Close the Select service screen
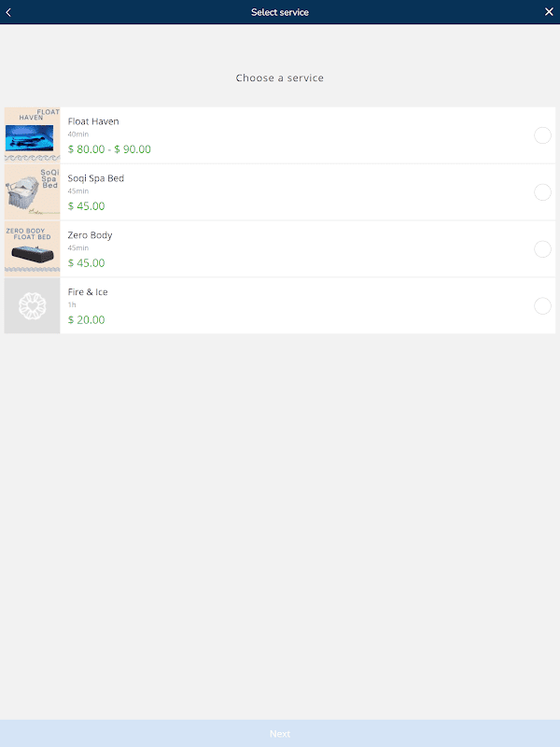This screenshot has width=560, height=747. click(549, 12)
